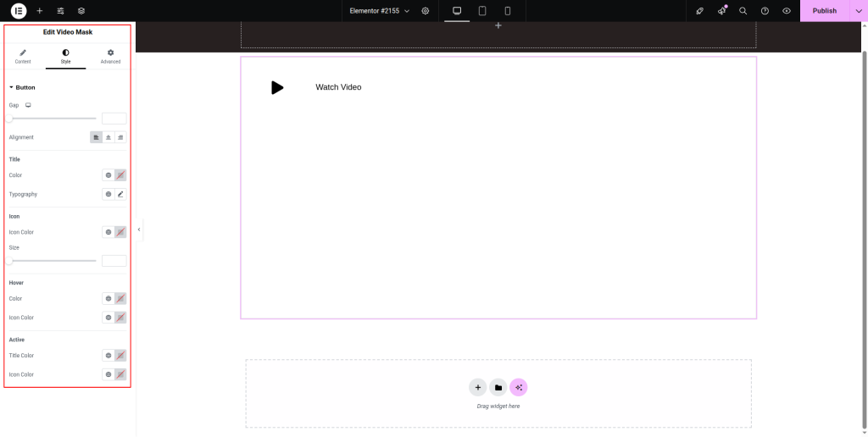This screenshot has height=437, width=868.
Task: Open the Structure layers icon
Action: (81, 10)
